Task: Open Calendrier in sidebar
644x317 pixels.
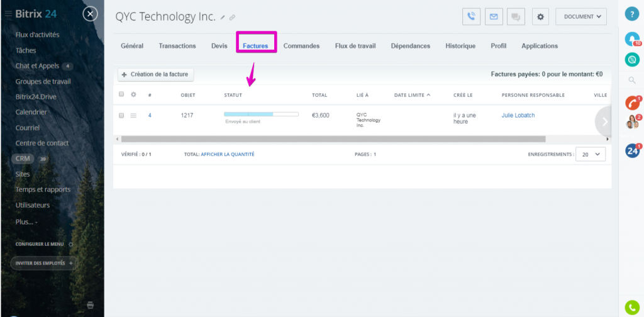Action: click(31, 112)
